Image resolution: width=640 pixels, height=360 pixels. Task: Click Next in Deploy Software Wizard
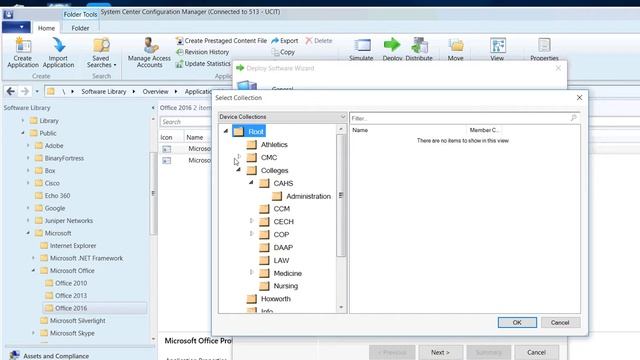coord(440,352)
